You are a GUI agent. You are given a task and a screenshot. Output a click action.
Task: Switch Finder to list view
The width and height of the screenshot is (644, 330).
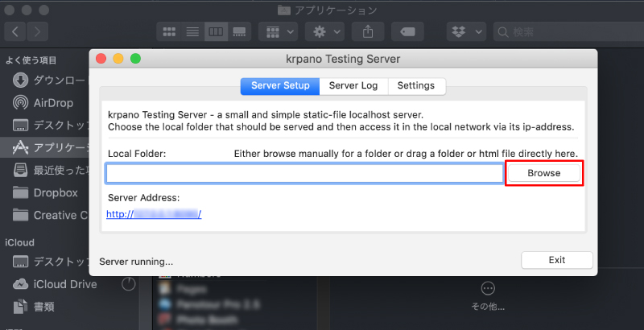click(192, 32)
